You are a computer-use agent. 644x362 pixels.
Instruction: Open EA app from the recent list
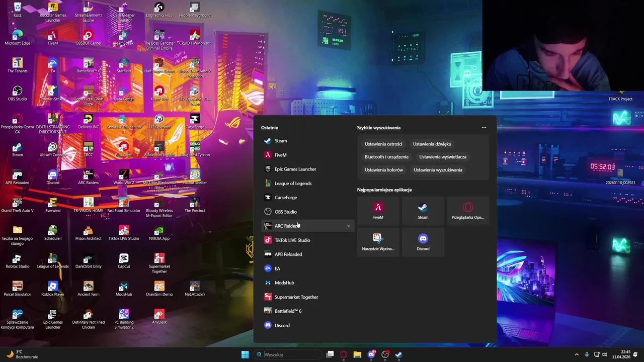(307, 268)
